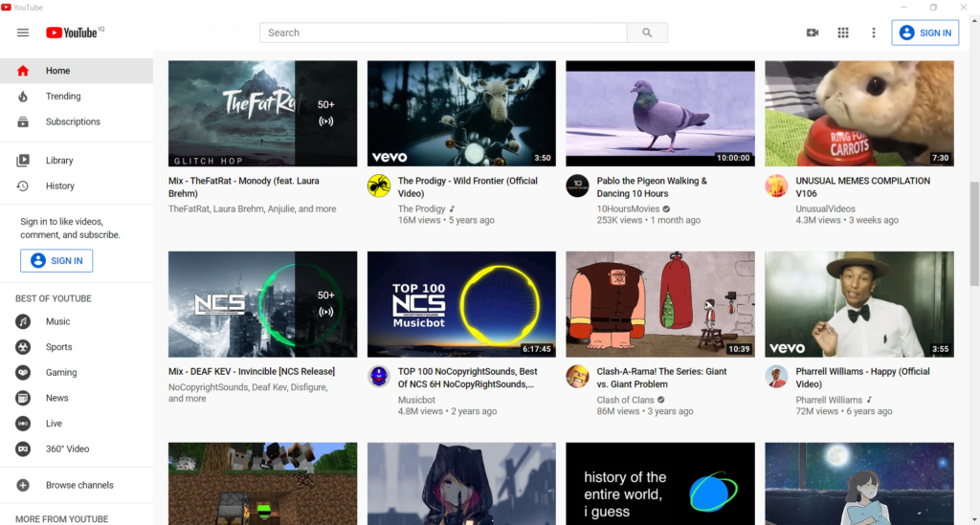Open title 'Pharrell Williams - Happy (Official Video)'
Image resolution: width=980 pixels, height=525 pixels.
pyautogui.click(x=862, y=378)
